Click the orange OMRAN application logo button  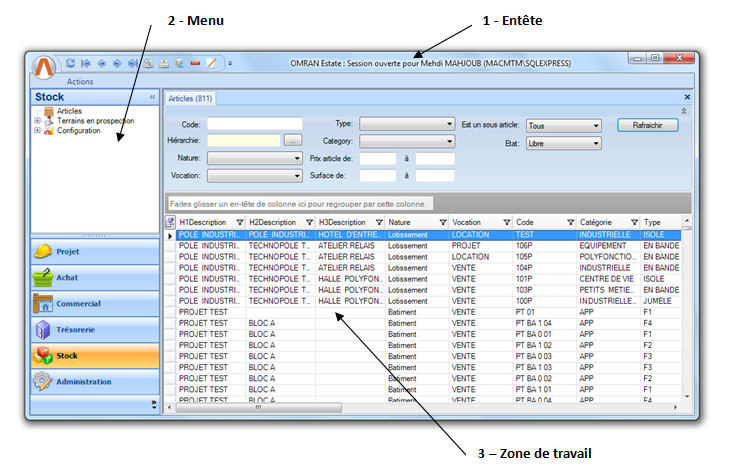[46, 67]
